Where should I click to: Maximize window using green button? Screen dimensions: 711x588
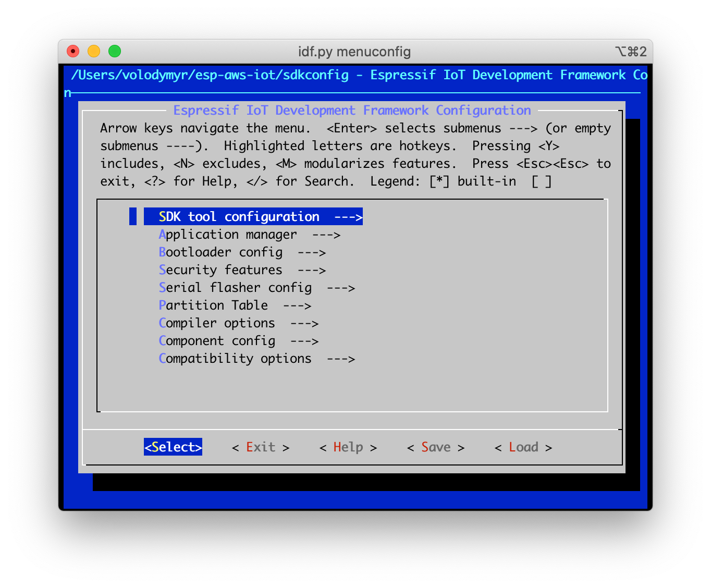(115, 51)
